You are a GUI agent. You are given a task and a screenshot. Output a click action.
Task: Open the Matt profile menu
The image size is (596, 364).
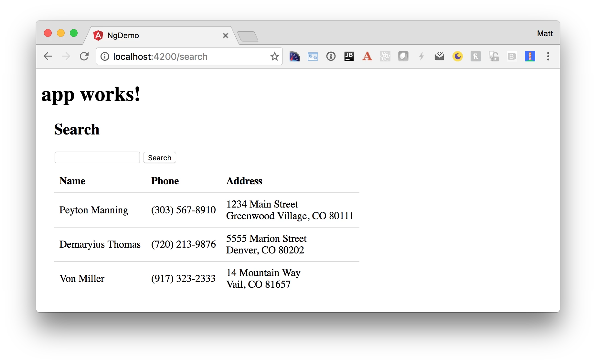point(545,34)
